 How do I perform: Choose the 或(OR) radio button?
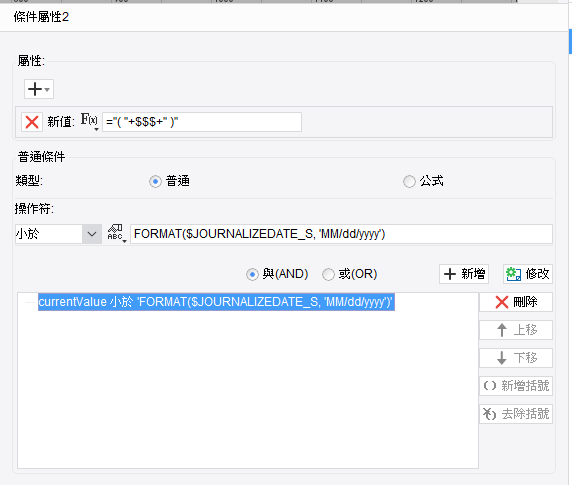[x=328, y=274]
